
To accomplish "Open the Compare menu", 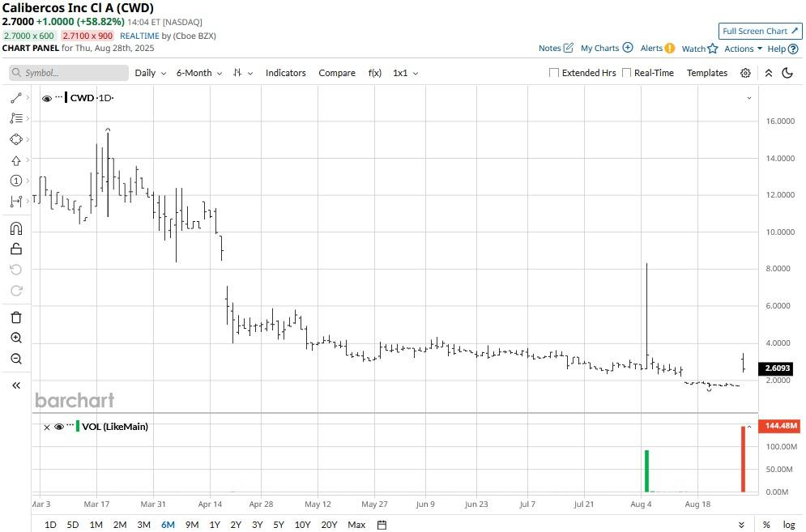I will click(x=337, y=73).
